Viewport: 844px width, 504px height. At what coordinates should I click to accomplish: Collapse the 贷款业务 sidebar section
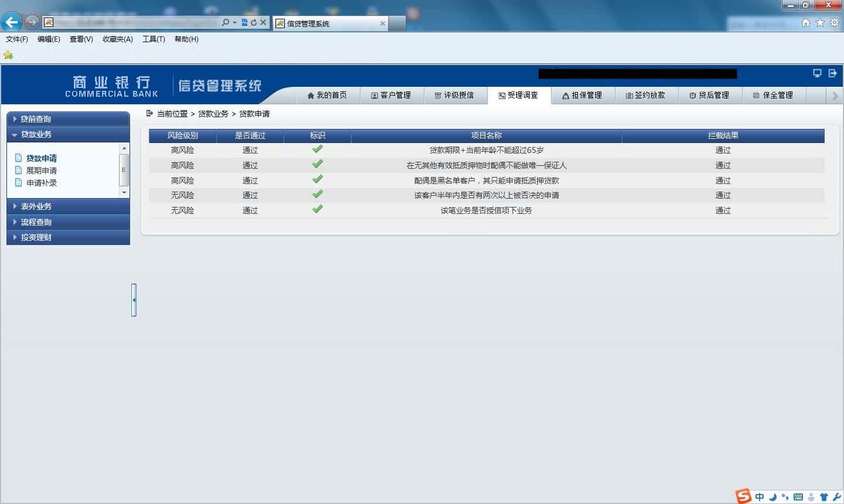coord(68,134)
